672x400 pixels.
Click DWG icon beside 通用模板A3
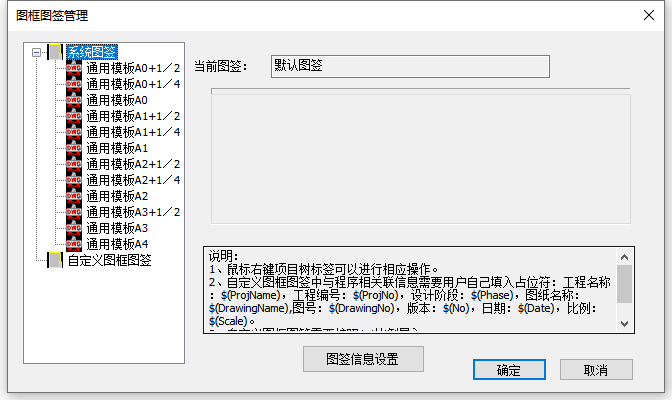click(x=74, y=228)
